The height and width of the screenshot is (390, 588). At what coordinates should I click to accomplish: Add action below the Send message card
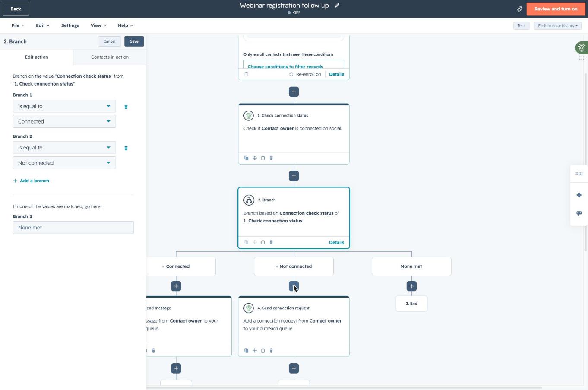point(176,368)
